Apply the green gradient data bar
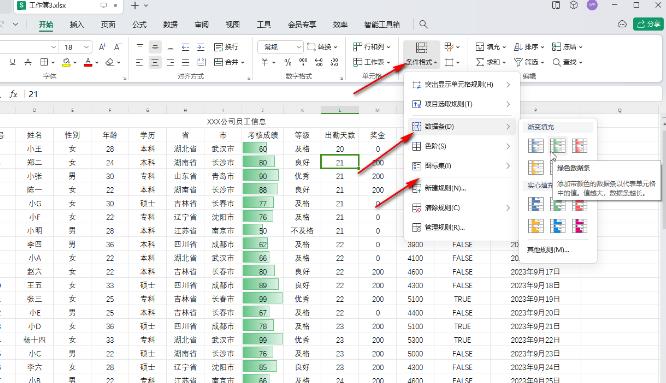The height and width of the screenshot is (383, 666). pos(558,146)
